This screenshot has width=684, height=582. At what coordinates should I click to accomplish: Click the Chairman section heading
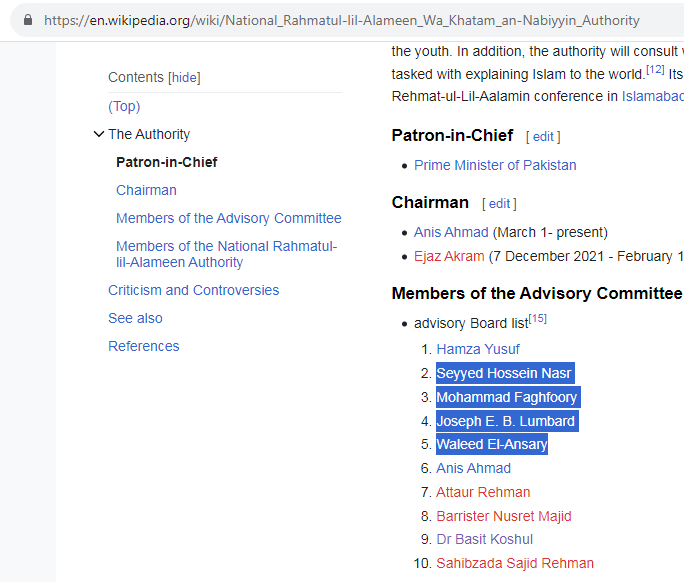[x=430, y=202]
